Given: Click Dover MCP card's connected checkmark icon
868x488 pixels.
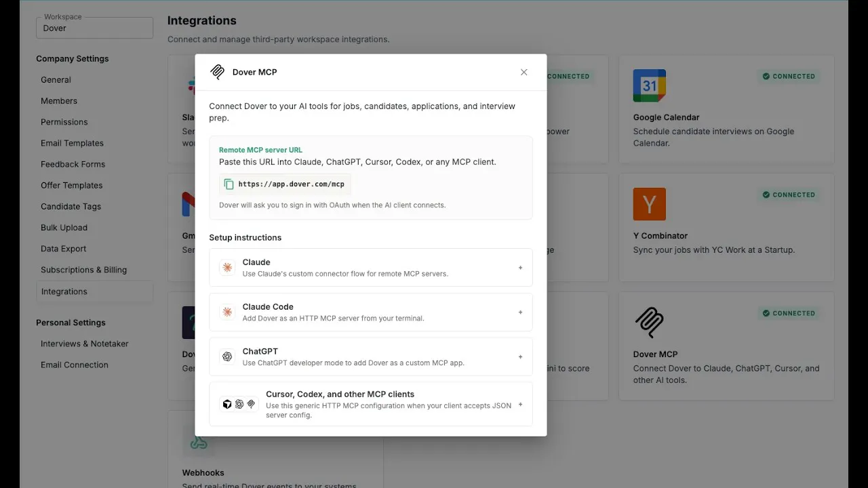Looking at the screenshot, I should click(766, 314).
